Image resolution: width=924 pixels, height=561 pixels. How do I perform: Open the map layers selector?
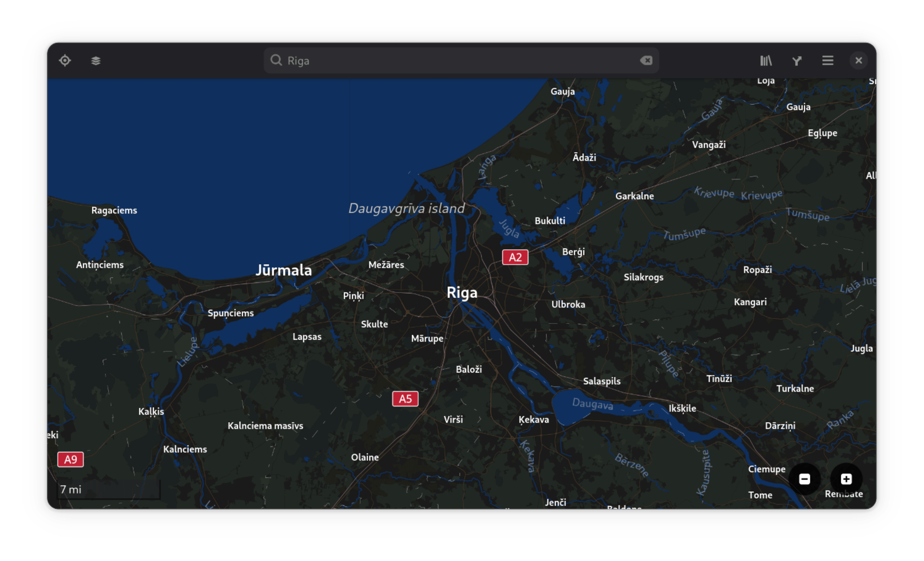tap(95, 61)
